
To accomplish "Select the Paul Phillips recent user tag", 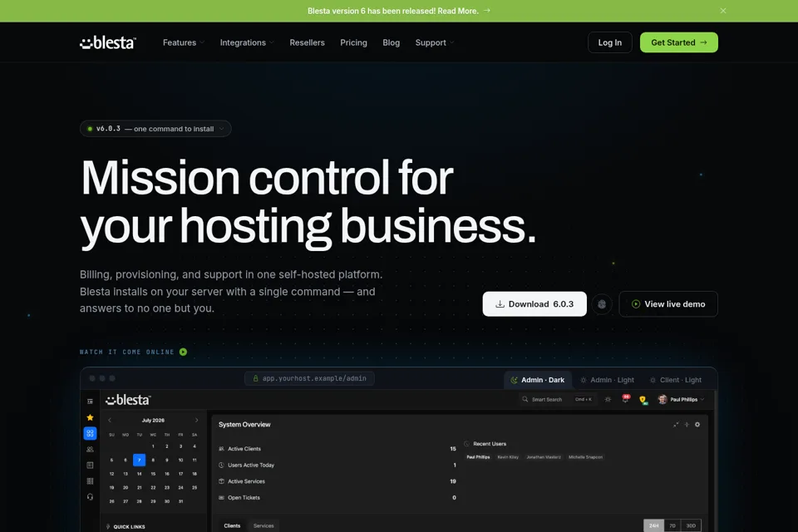I will coord(479,457).
